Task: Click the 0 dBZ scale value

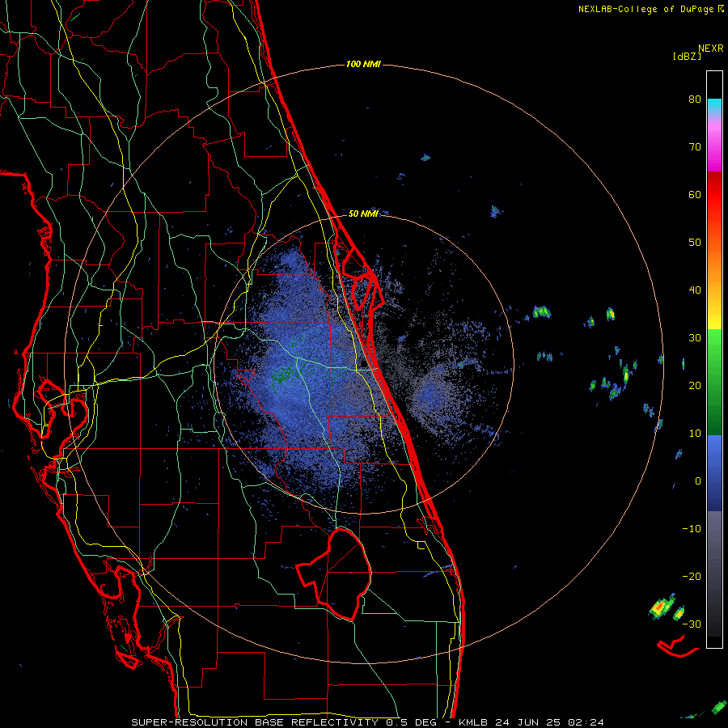Action: (x=698, y=481)
